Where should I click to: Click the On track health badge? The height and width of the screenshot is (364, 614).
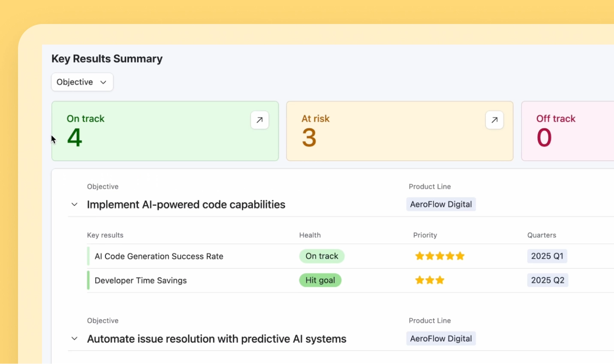click(322, 256)
